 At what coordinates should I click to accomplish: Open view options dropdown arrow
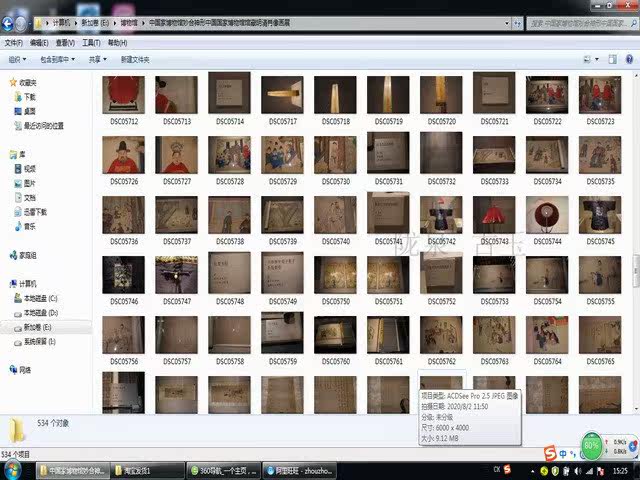click(597, 60)
